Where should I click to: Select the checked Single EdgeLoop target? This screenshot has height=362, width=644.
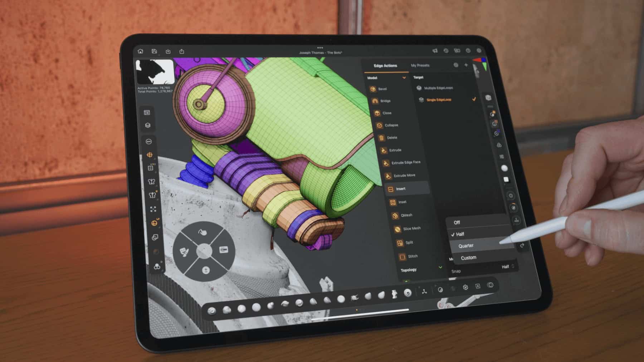pyautogui.click(x=447, y=99)
